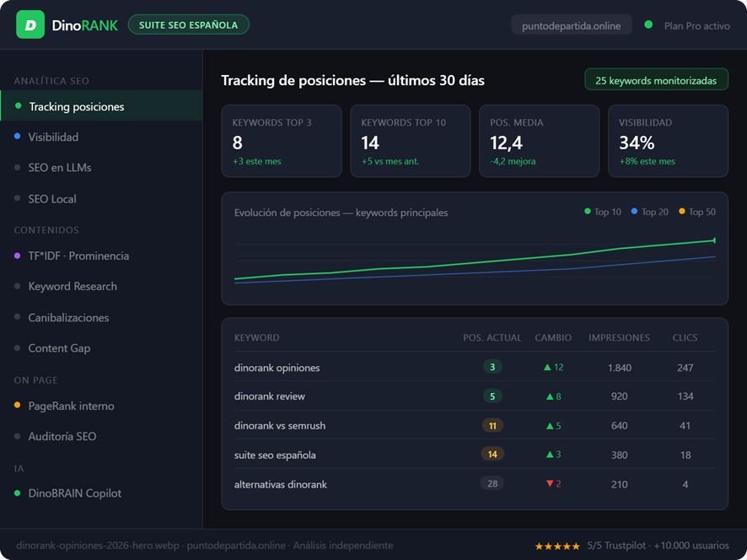Open the Keywords Top 3 card
Screen dimensions: 747x560
pyautogui.click(x=282, y=141)
